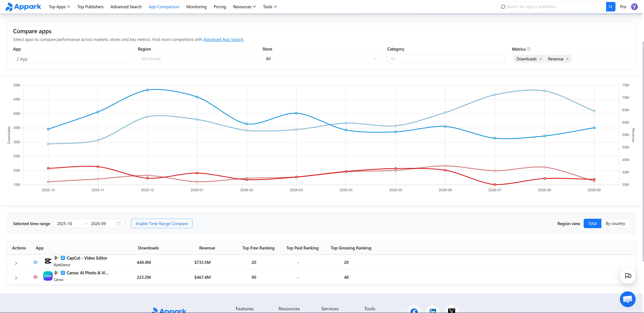Click Google Play icon next to Canva

(x=57, y=273)
